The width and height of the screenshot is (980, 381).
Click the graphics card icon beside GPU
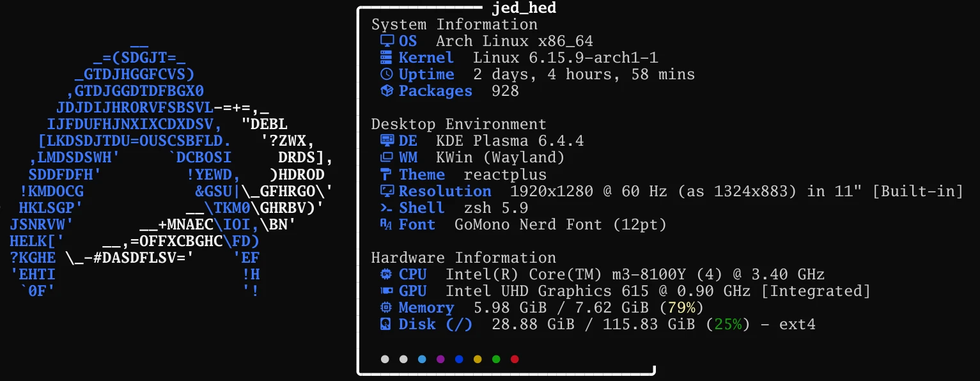[386, 292]
